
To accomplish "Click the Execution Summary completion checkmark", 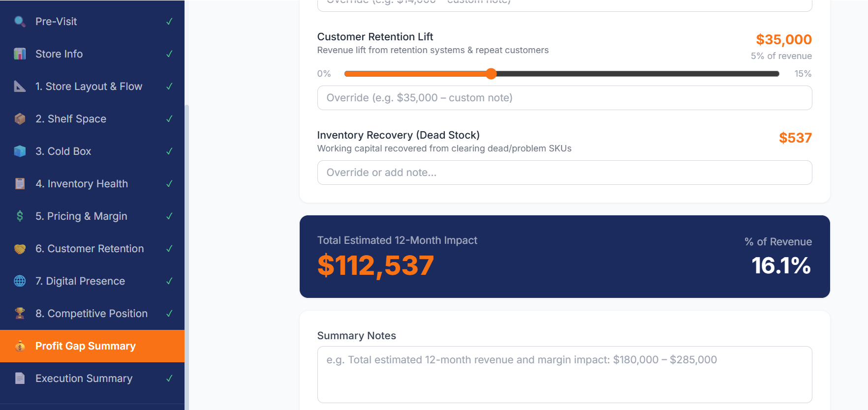I will pos(169,379).
